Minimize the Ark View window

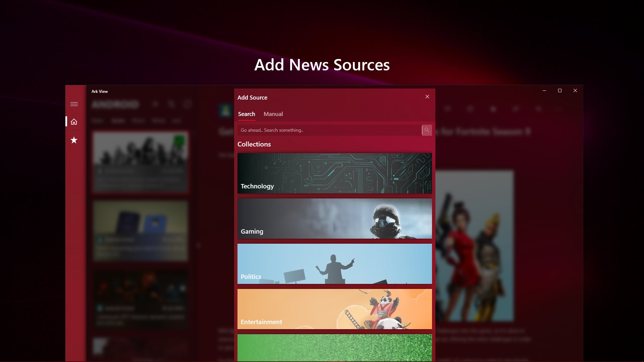544,90
